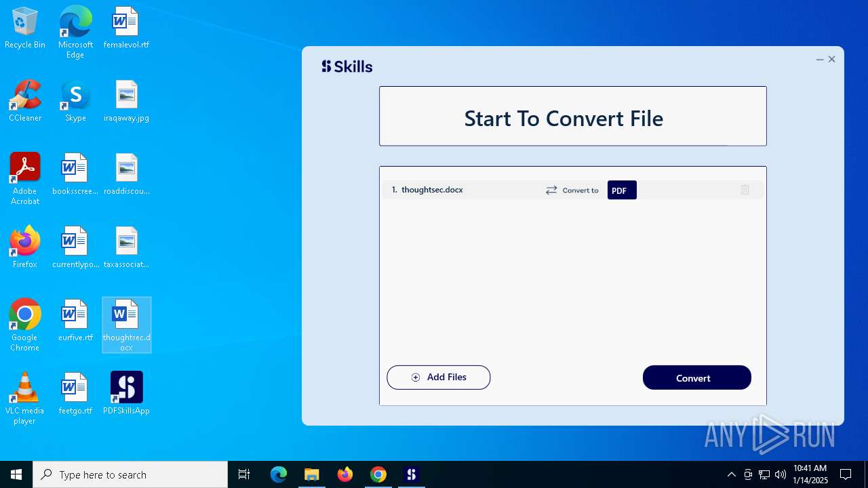
Task: Open Task View from taskbar
Action: tap(244, 474)
